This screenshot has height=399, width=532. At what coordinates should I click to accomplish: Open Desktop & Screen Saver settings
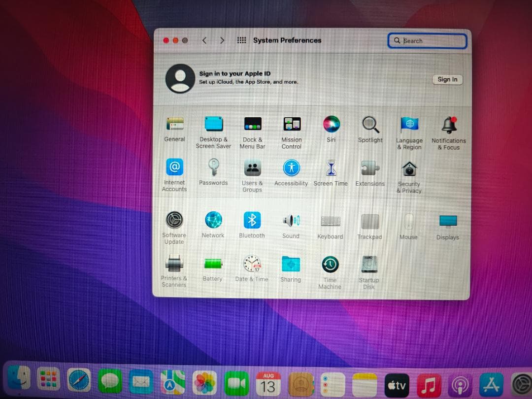click(213, 124)
